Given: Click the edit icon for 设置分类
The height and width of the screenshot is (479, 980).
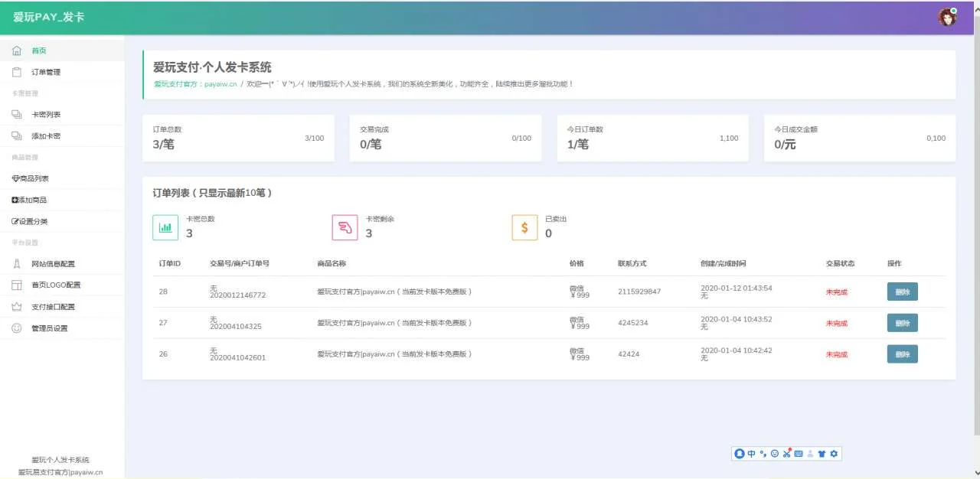Looking at the screenshot, I should pyautogui.click(x=15, y=222).
